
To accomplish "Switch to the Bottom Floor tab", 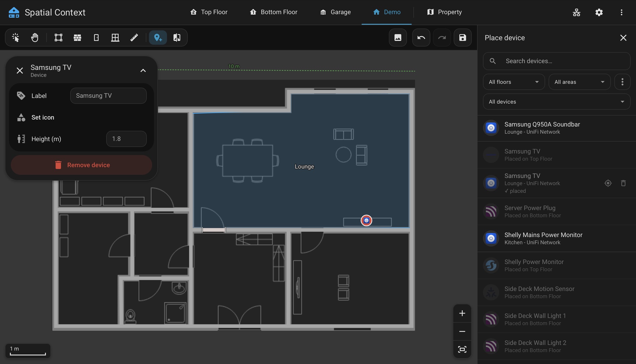I will click(x=273, y=12).
